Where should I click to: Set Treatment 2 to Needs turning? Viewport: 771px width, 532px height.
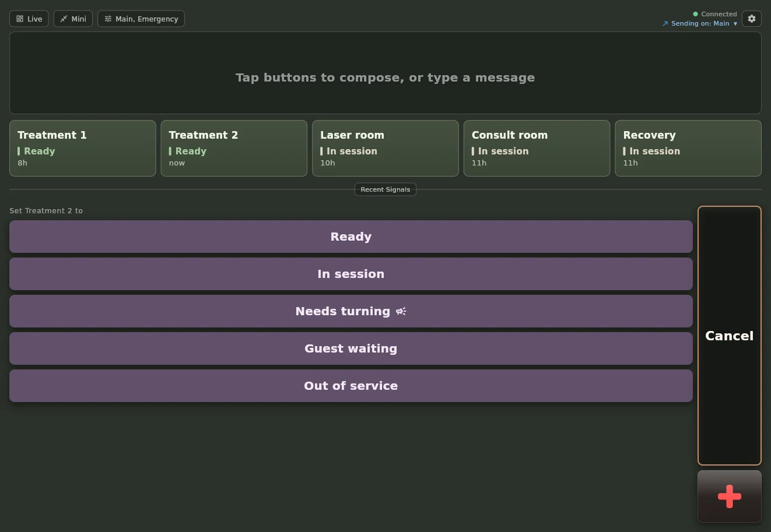point(351,311)
